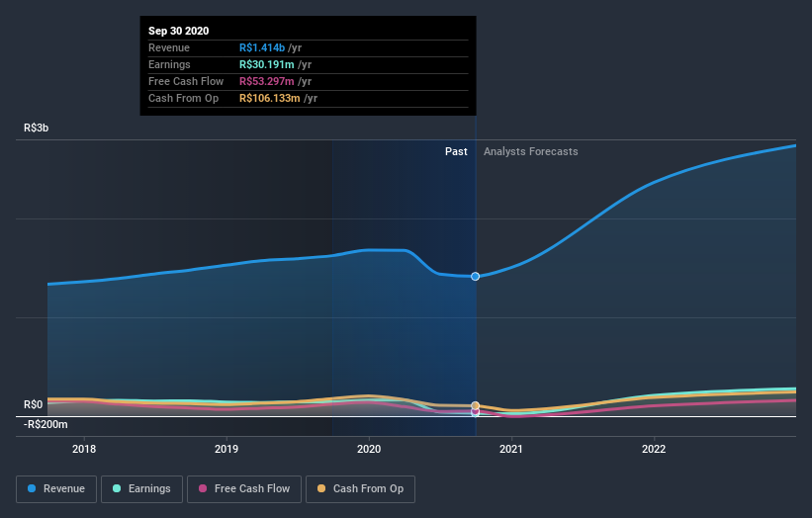Click the R$0 y-axis label
812x518 pixels.
34,404
